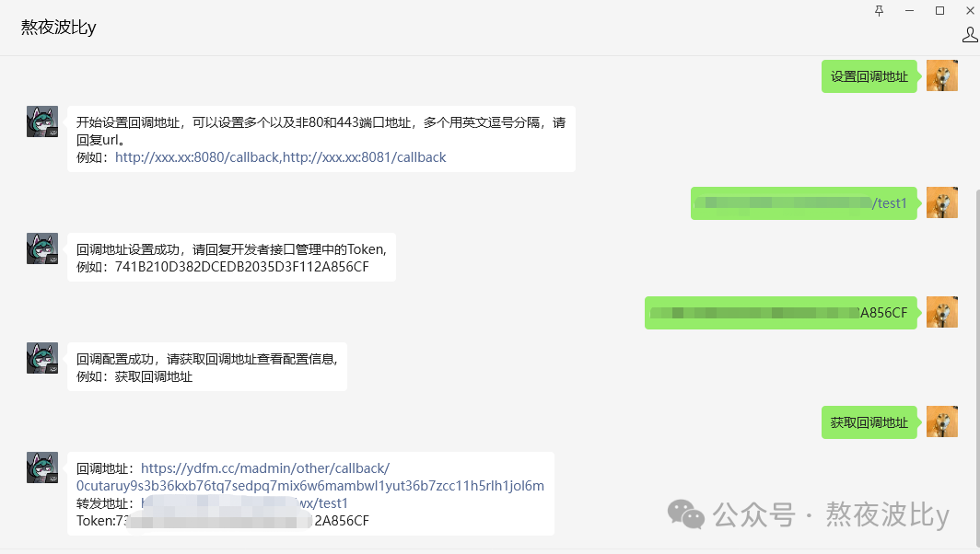Select the sent token bubble ending A856CF

[x=778, y=313]
